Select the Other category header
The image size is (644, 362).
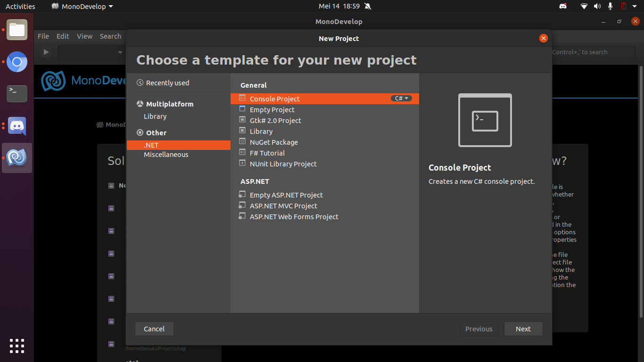point(156,132)
